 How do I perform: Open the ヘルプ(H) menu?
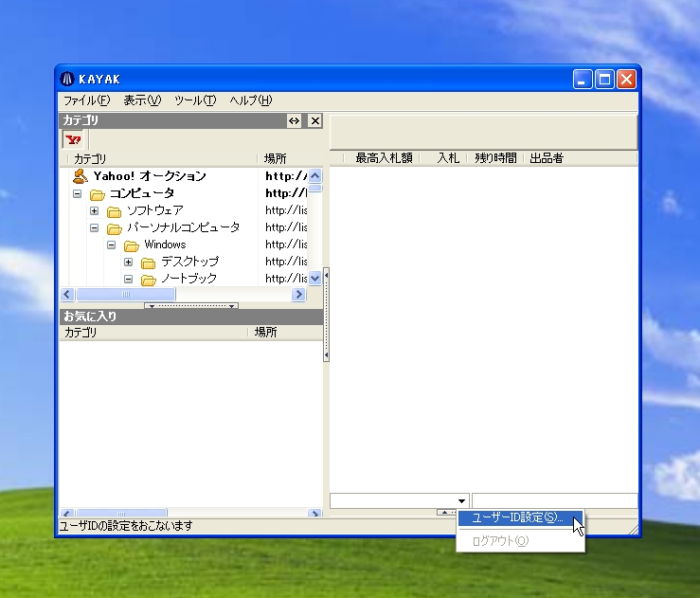250,100
